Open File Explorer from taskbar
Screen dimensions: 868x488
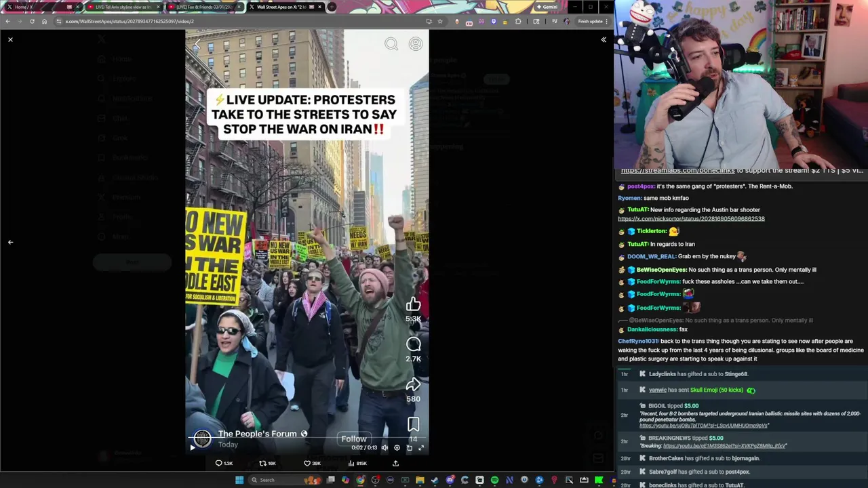pyautogui.click(x=420, y=480)
